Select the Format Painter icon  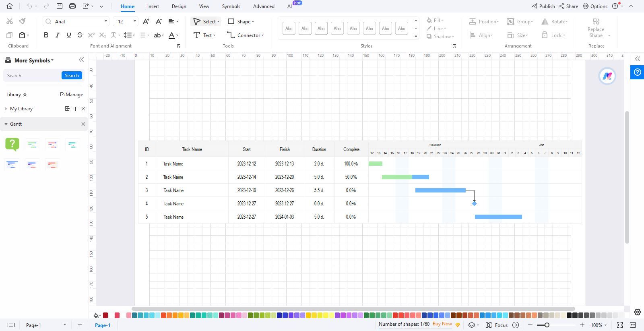tap(23, 21)
